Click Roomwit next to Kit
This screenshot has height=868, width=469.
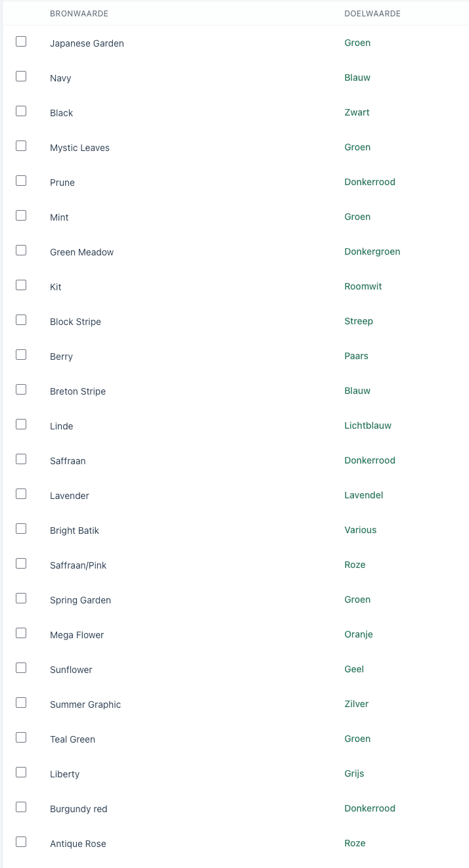(363, 286)
